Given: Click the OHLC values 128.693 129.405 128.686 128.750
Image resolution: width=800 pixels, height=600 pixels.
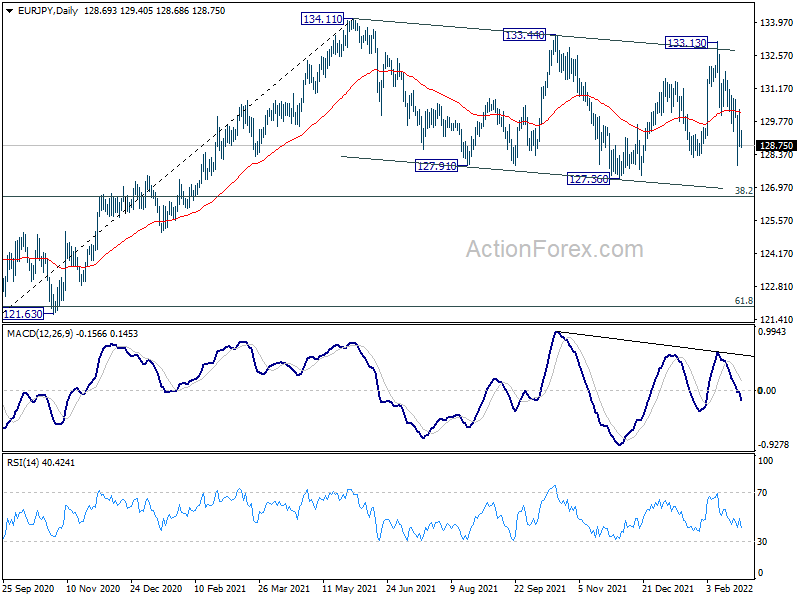Looking at the screenshot, I should 154,11.
